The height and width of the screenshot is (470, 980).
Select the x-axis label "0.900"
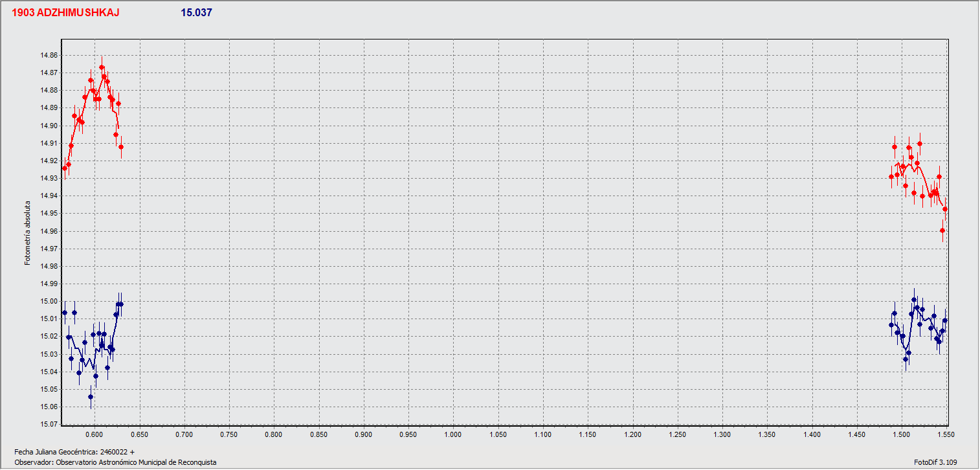pyautogui.click(x=363, y=434)
